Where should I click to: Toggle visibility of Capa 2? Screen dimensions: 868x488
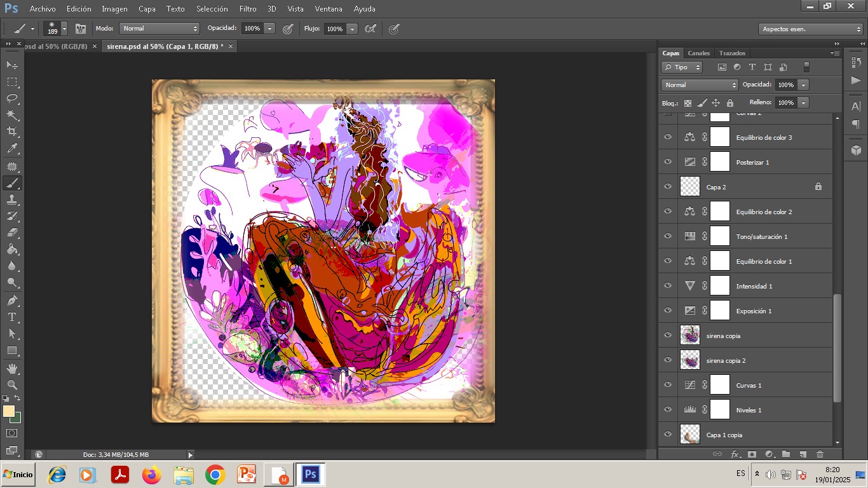[668, 187]
